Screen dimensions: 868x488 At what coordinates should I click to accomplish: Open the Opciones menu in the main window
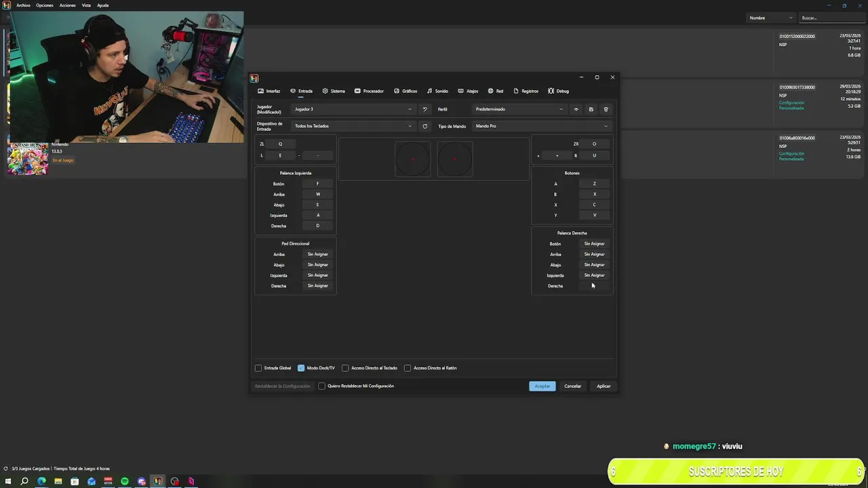click(45, 5)
